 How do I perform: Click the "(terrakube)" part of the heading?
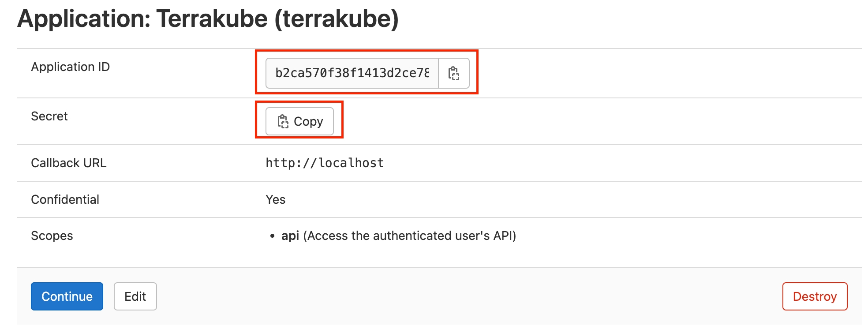[337, 19]
